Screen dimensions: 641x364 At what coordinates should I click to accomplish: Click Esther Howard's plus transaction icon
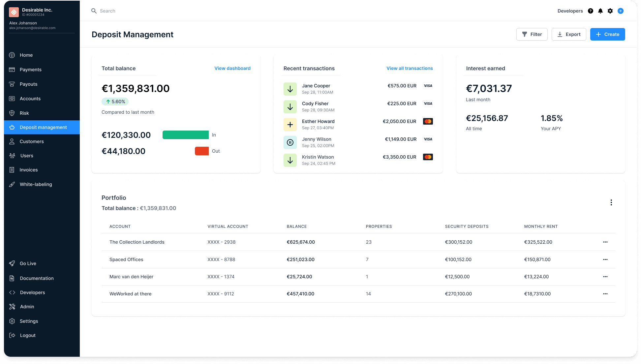point(290,125)
